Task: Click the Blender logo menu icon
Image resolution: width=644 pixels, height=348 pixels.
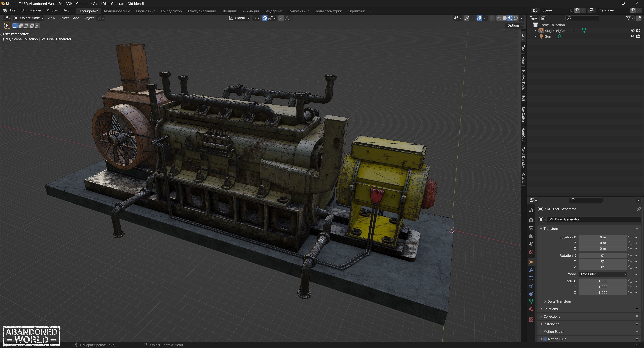Action: pos(5,10)
